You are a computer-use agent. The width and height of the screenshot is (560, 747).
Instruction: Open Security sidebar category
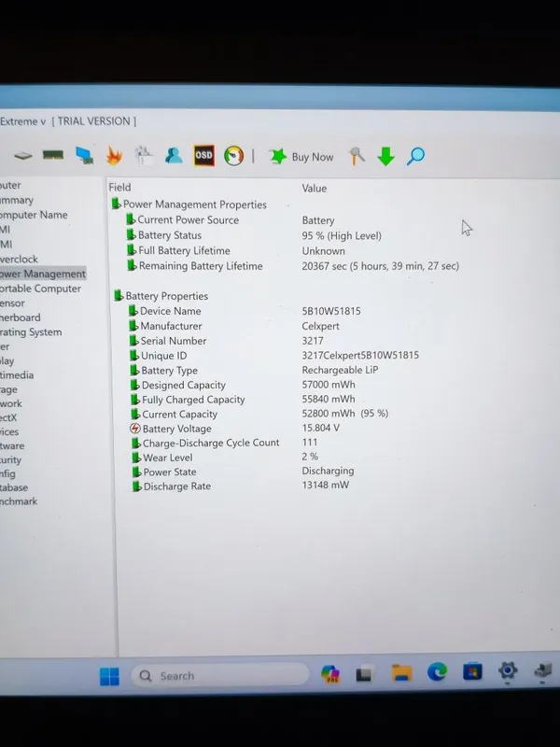pos(10,459)
